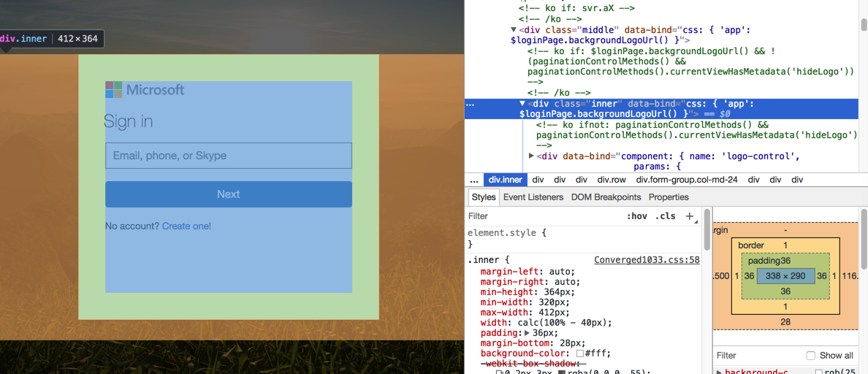
Task: Edit the margin-right: auto declaration
Action: pyautogui.click(x=530, y=282)
